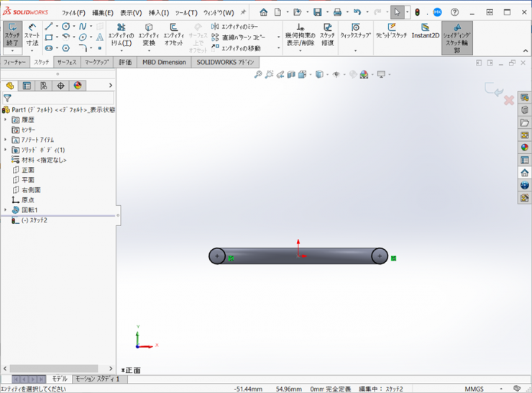Image resolution: width=532 pixels, height=393 pixels.
Task: Click the red X cancel sketch icon
Action: pos(509,100)
